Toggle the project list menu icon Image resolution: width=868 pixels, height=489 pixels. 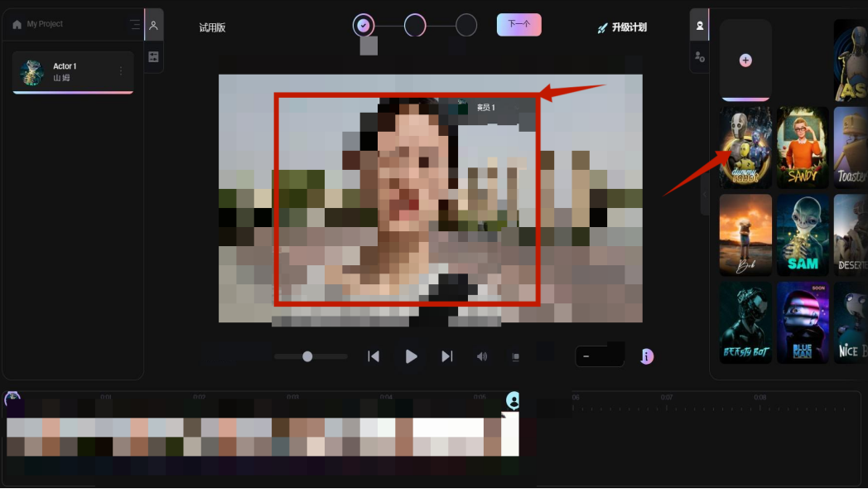point(135,25)
